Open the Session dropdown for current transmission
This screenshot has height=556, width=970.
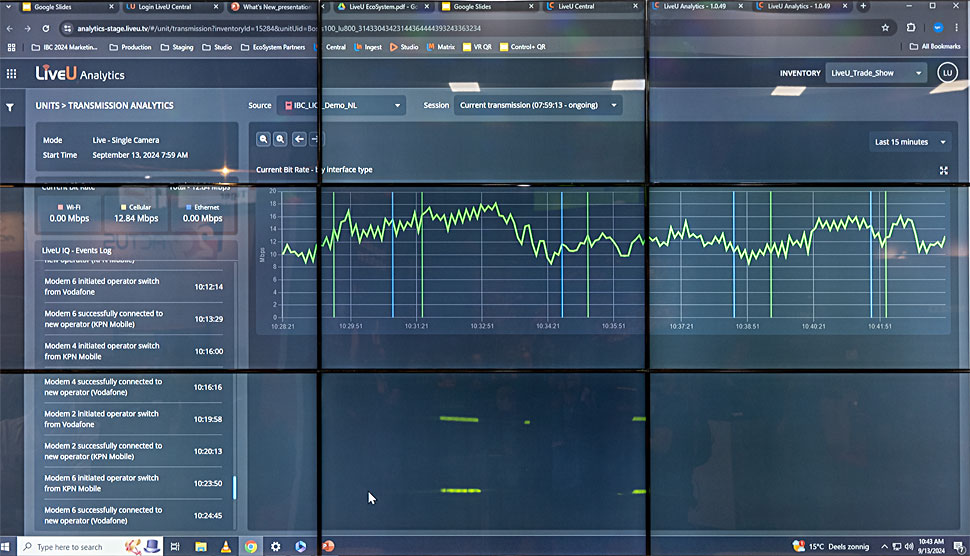[x=538, y=105]
